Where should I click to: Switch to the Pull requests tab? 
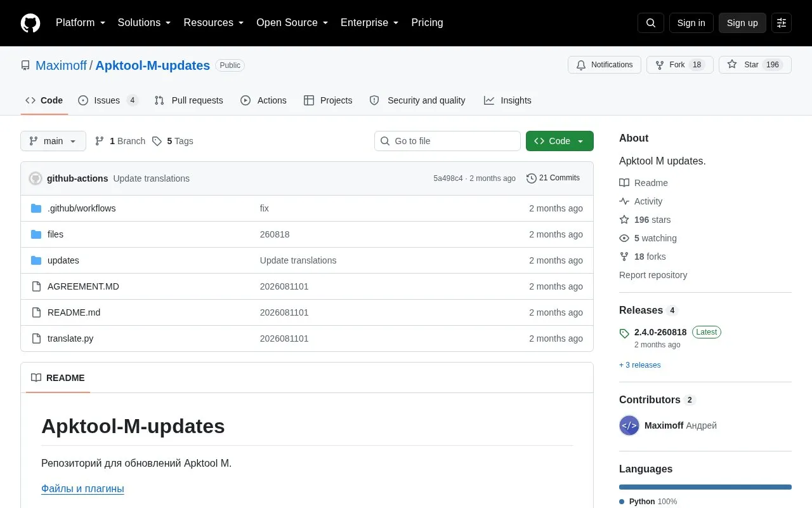(188, 100)
